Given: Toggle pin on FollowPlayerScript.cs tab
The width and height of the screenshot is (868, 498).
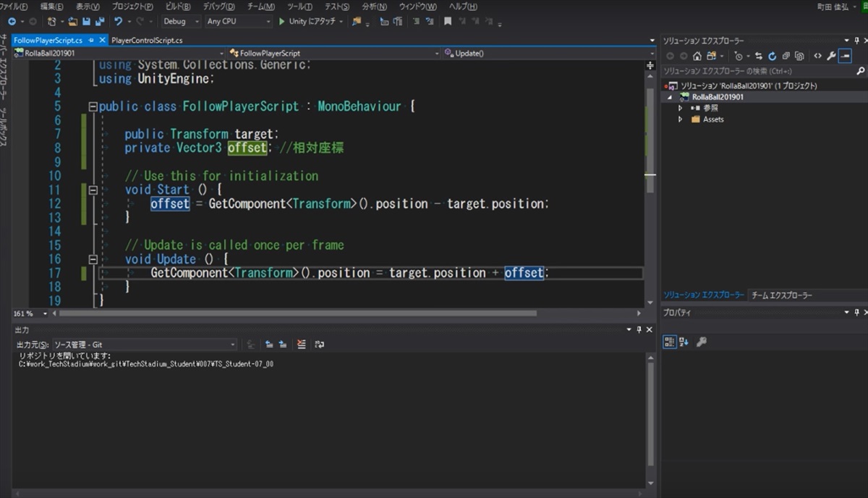Looking at the screenshot, I should (91, 41).
